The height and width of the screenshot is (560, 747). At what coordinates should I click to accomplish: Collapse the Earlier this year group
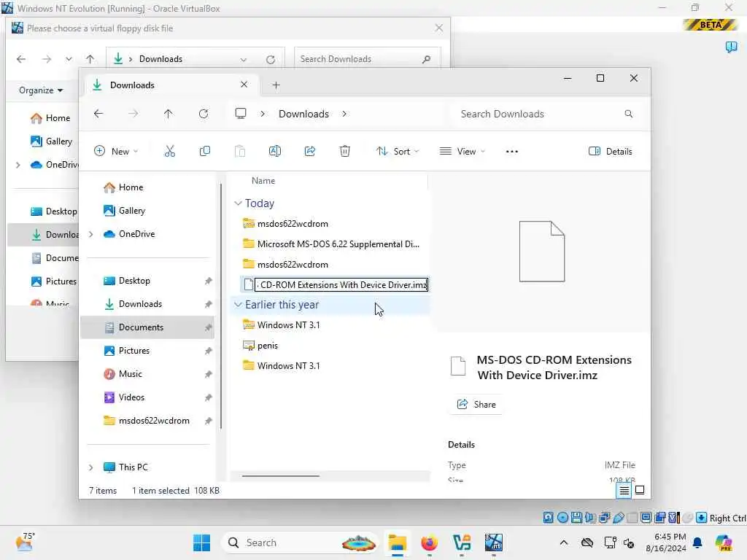click(x=239, y=305)
